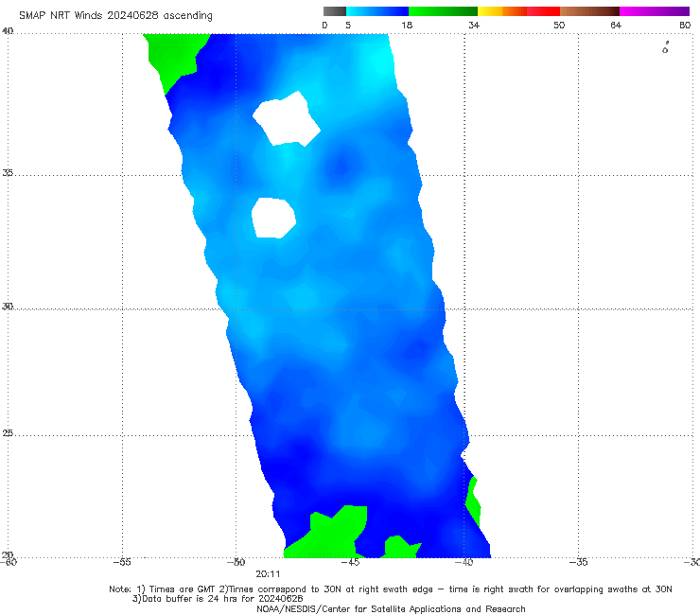Click the latitude axis label '40'
700x615 pixels.
[x=8, y=31]
